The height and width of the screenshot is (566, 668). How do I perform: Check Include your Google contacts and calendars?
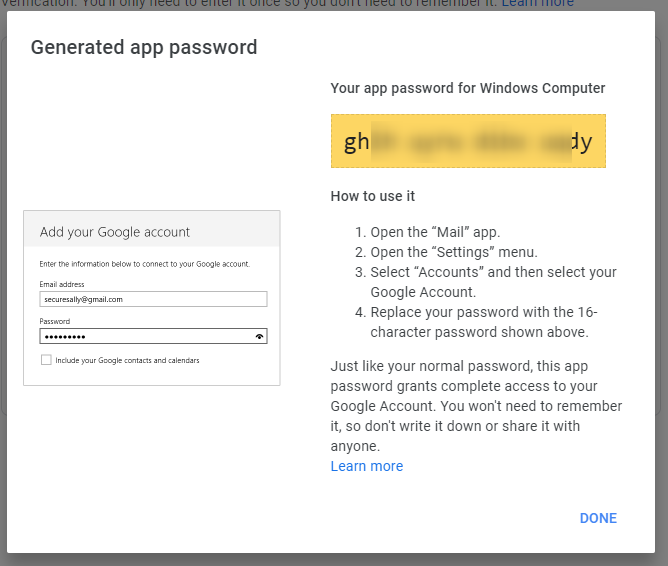click(x=46, y=360)
